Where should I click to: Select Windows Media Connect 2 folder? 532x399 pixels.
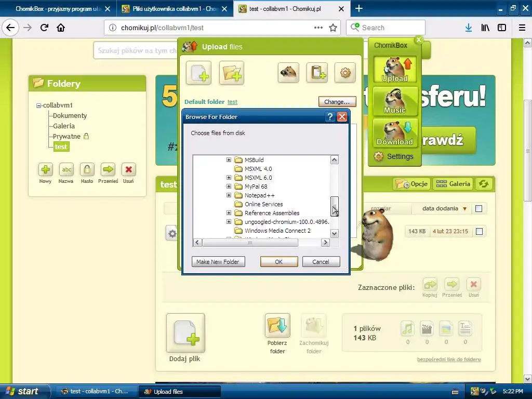(277, 230)
